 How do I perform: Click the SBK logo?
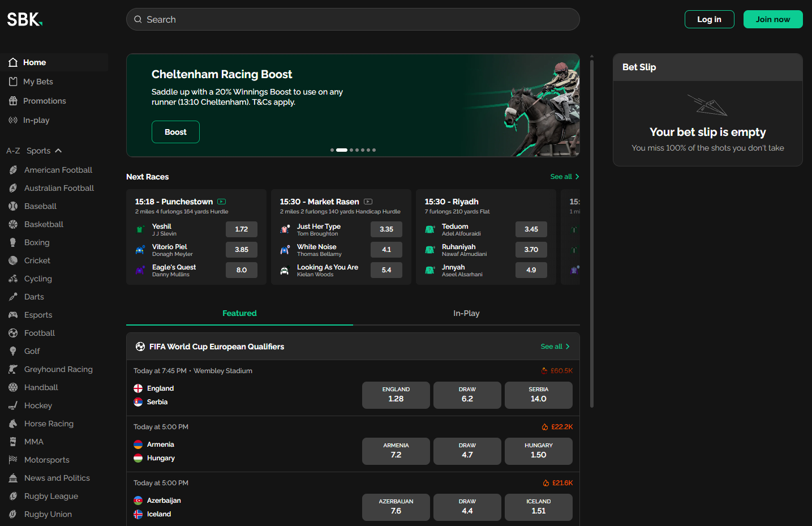(24, 19)
